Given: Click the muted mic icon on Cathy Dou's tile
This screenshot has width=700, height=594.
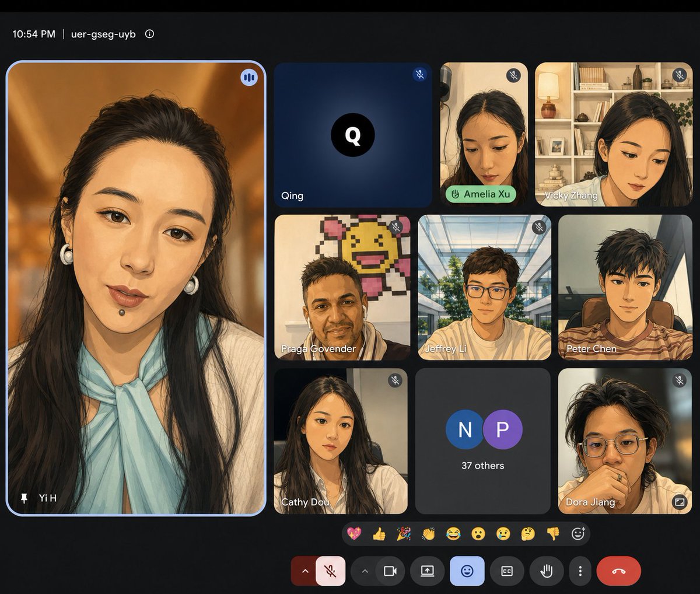Looking at the screenshot, I should (395, 380).
